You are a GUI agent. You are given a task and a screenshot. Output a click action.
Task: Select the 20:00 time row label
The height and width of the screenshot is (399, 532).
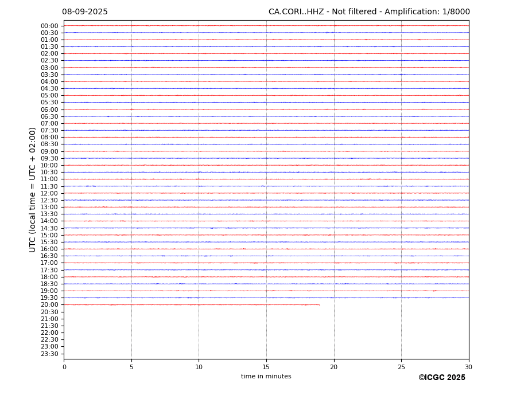pyautogui.click(x=49, y=305)
